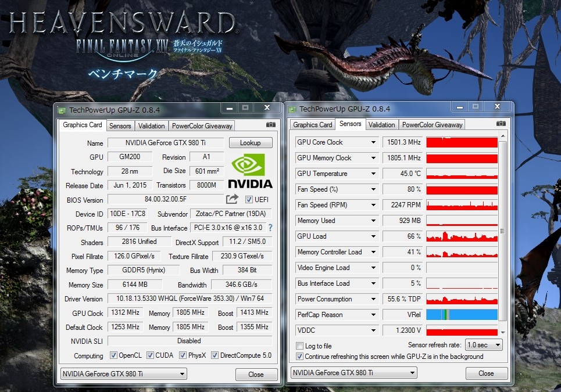Open the Fan Speed (RPM) sensor dropdown

pos(373,205)
